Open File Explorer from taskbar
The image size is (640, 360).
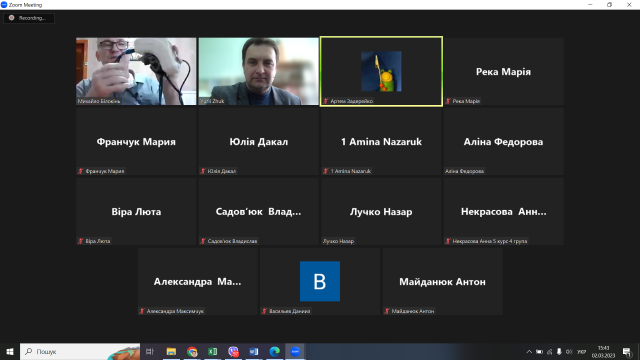(x=171, y=351)
